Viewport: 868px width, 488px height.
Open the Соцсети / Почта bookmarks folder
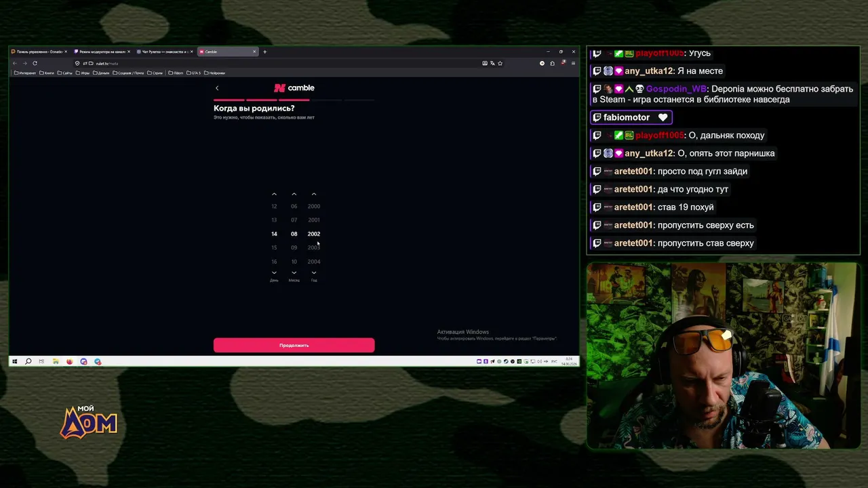(x=129, y=73)
